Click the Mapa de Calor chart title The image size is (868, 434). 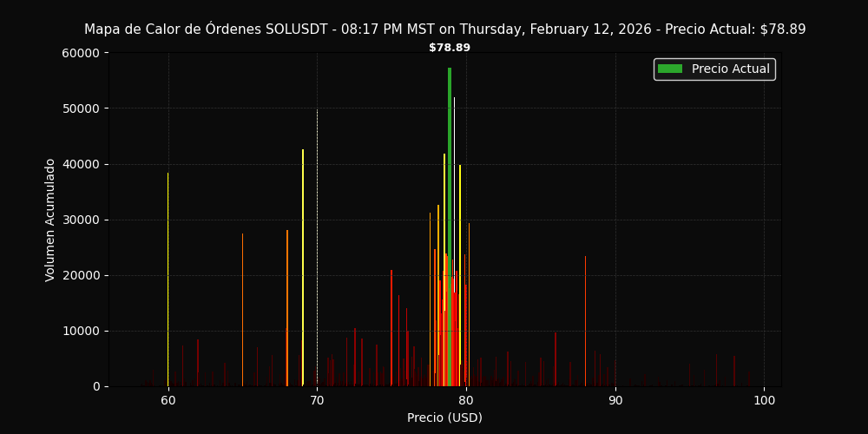coord(444,30)
